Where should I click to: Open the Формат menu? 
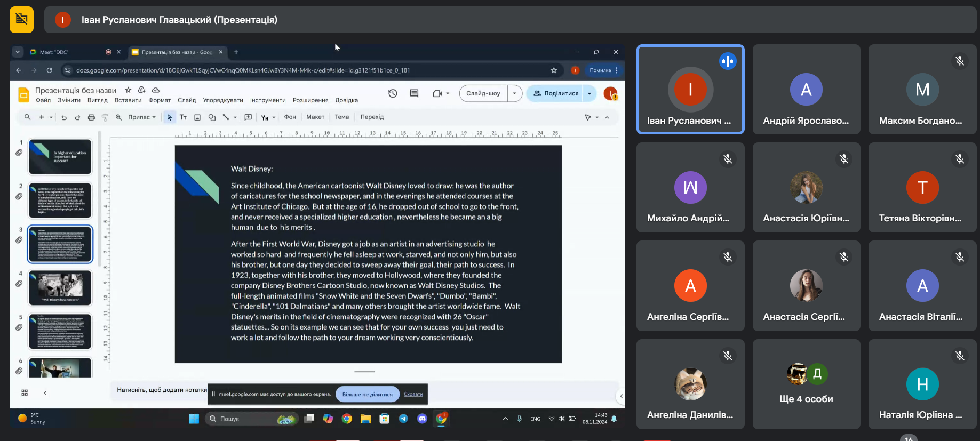click(x=160, y=100)
